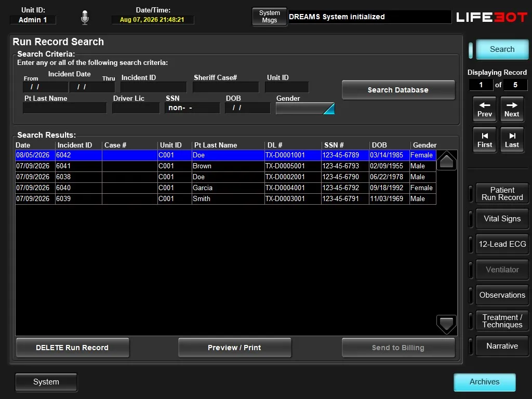Viewport: 532px width, 399px height.
Task: Advance to the Next record
Action: click(512, 109)
